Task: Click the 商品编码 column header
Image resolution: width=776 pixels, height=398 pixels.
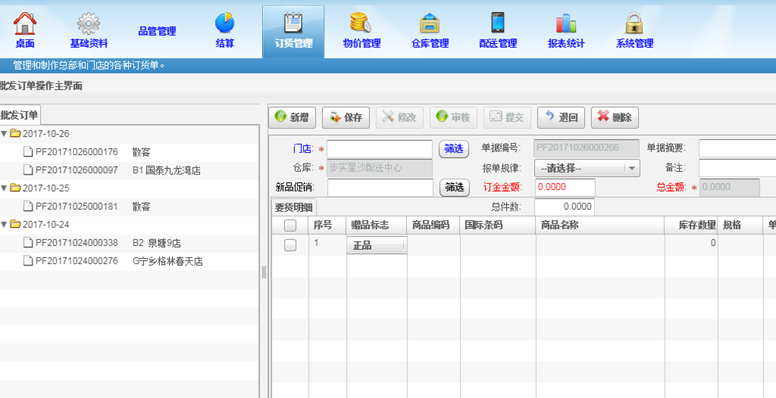Action: tap(434, 225)
